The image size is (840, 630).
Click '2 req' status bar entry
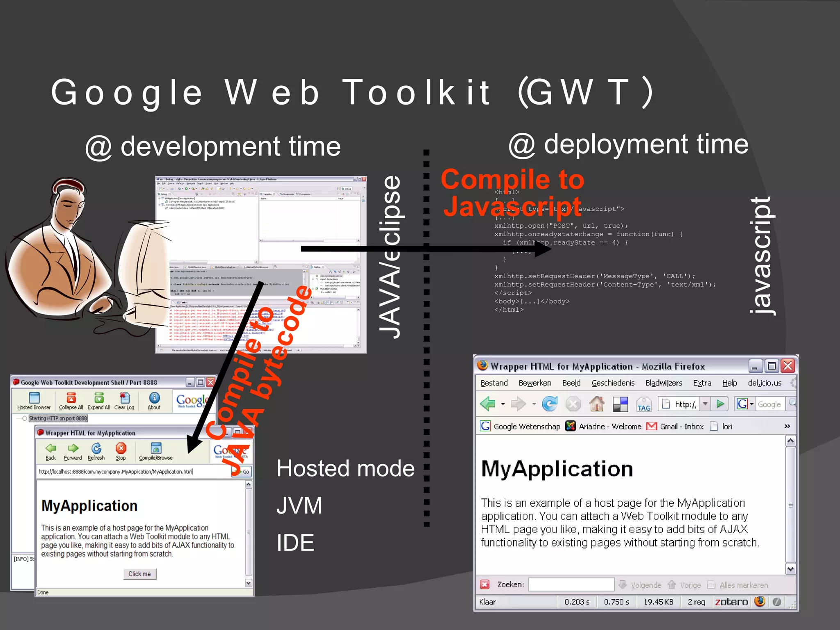point(696,602)
